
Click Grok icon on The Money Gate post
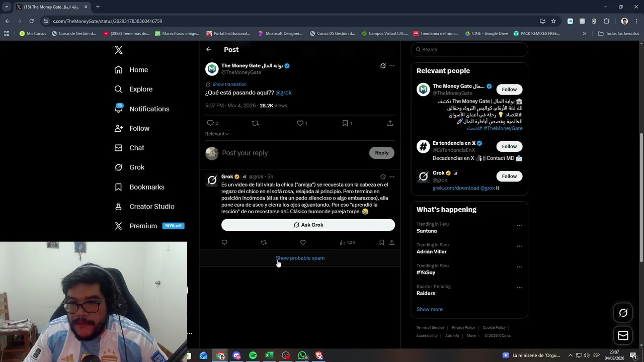[x=383, y=66]
